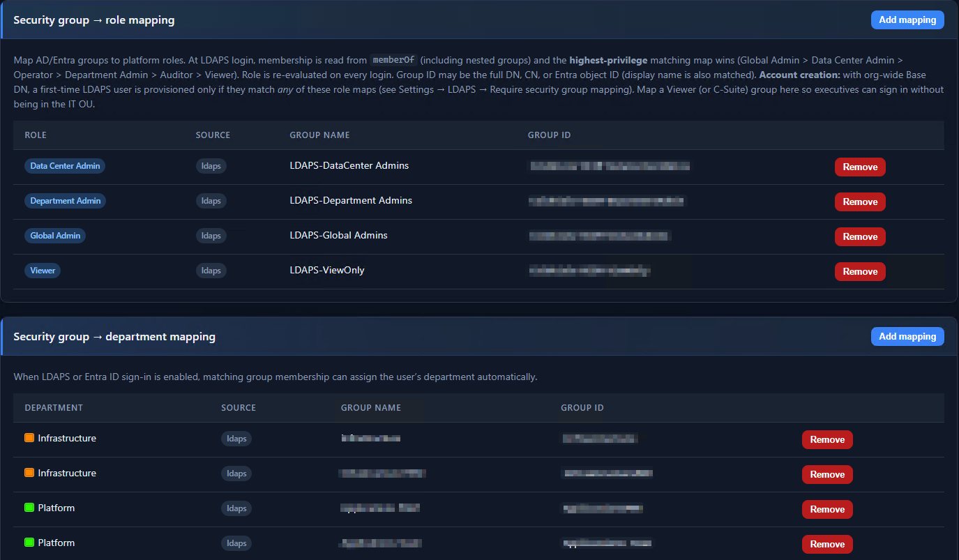Remove the LDAPS-DataCenter Admins role mapping
Image resolution: width=959 pixels, height=560 pixels.
click(x=860, y=167)
